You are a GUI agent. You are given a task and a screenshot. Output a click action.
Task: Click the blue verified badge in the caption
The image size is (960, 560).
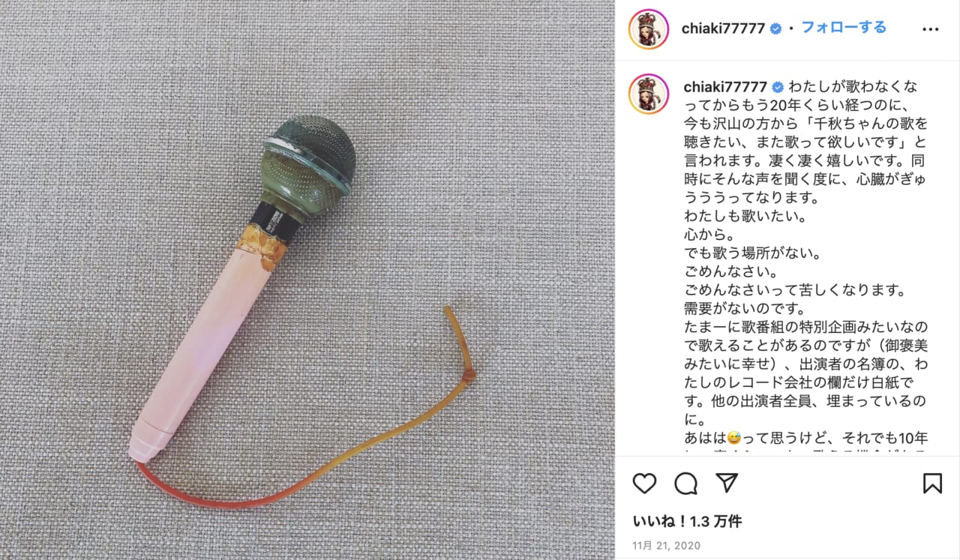point(777,86)
